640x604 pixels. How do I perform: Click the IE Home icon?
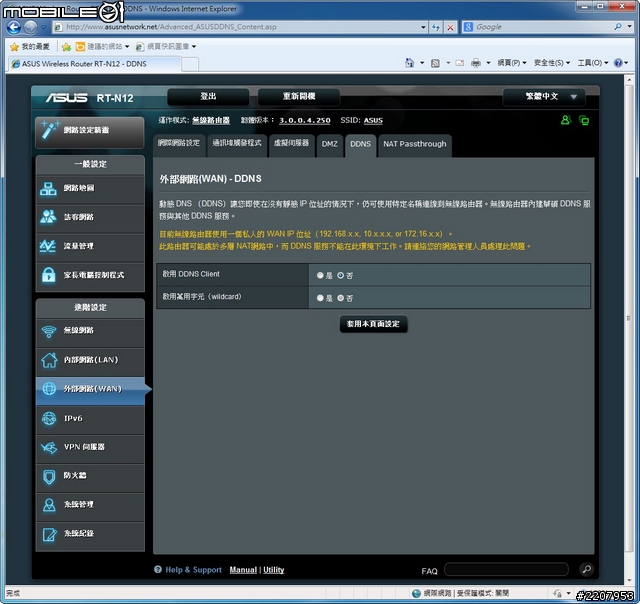(409, 63)
